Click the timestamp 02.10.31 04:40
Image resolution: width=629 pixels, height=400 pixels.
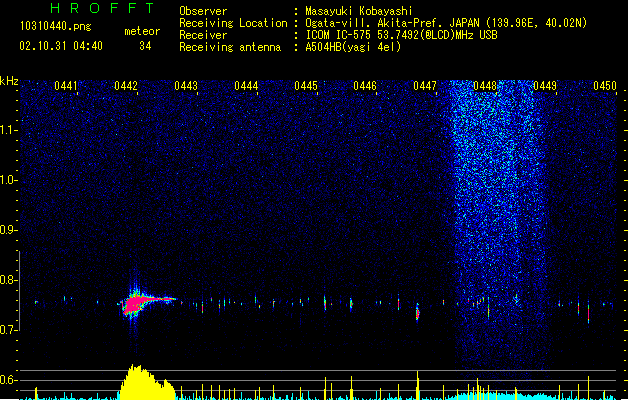61,46
